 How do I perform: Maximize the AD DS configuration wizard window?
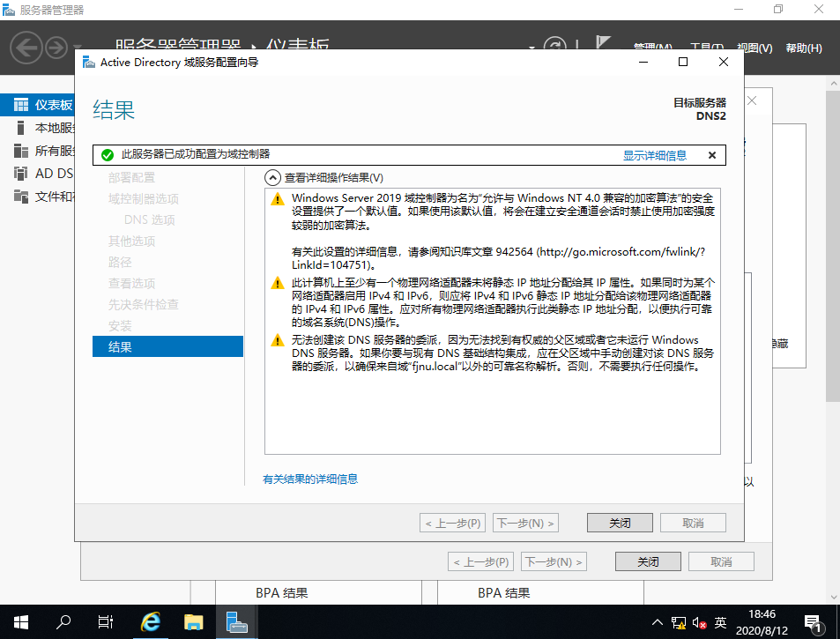point(683,62)
